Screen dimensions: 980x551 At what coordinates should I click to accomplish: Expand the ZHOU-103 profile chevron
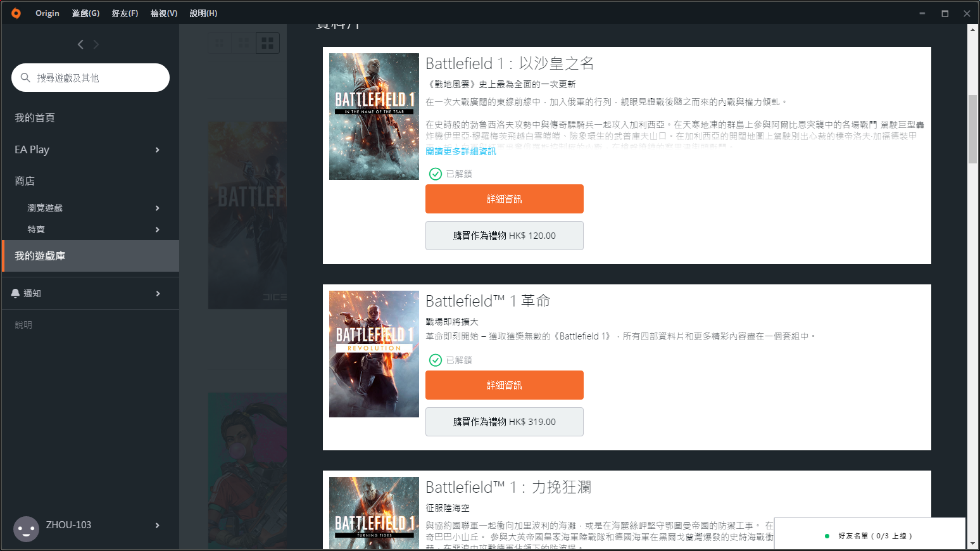pyautogui.click(x=157, y=525)
